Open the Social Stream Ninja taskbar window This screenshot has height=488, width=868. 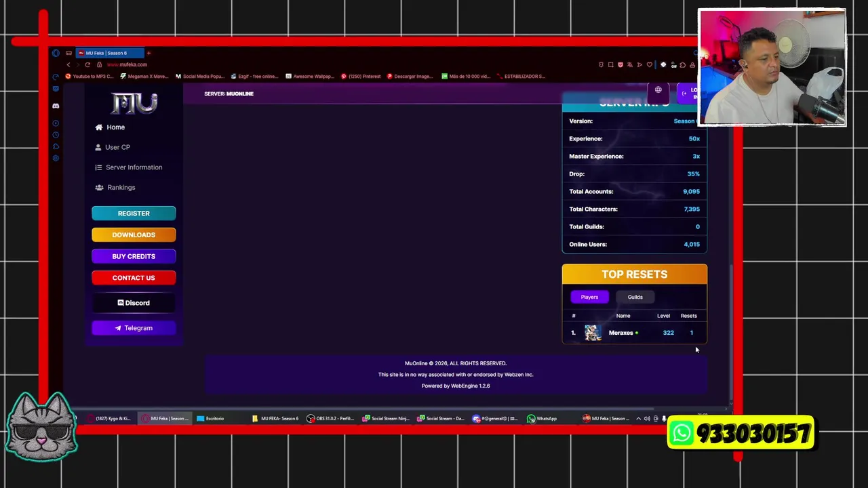point(385,418)
